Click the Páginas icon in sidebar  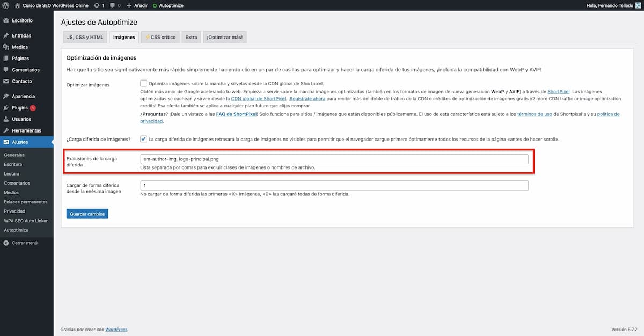point(6,58)
